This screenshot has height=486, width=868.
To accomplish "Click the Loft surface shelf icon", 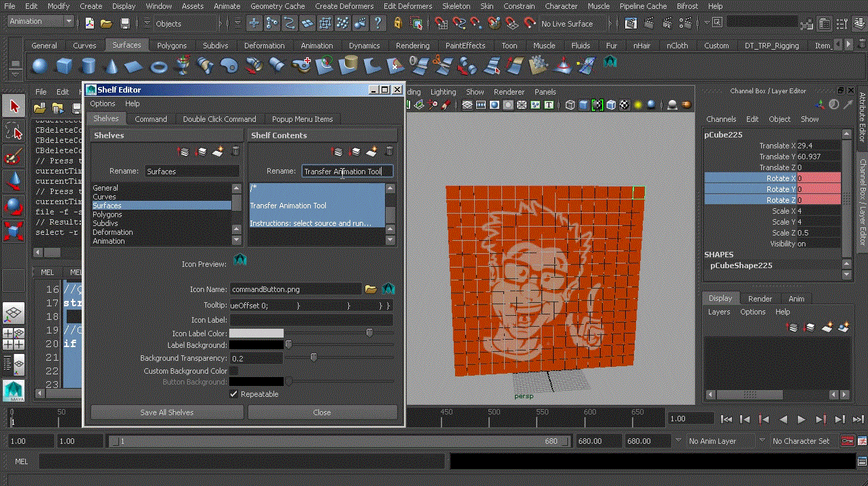I will [206, 66].
